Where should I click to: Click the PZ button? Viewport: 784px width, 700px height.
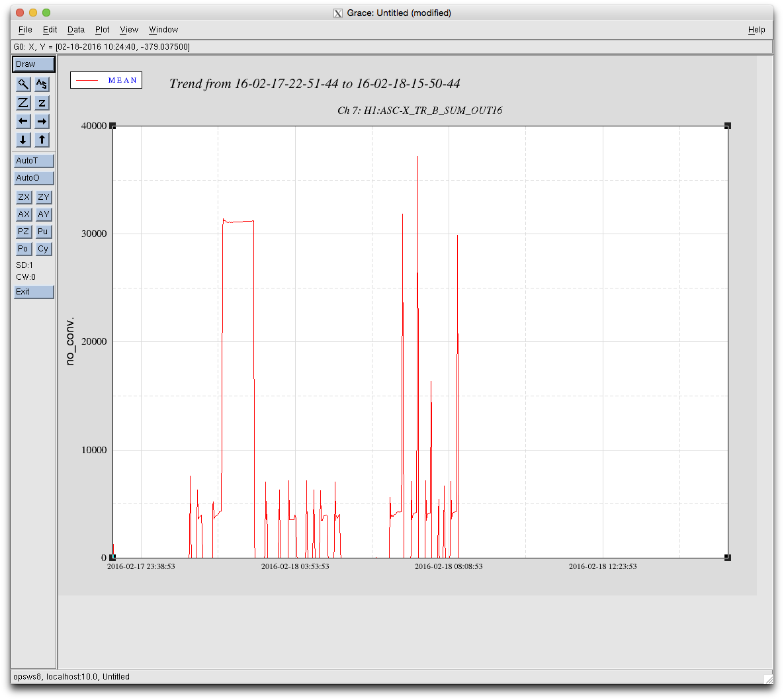tap(24, 232)
